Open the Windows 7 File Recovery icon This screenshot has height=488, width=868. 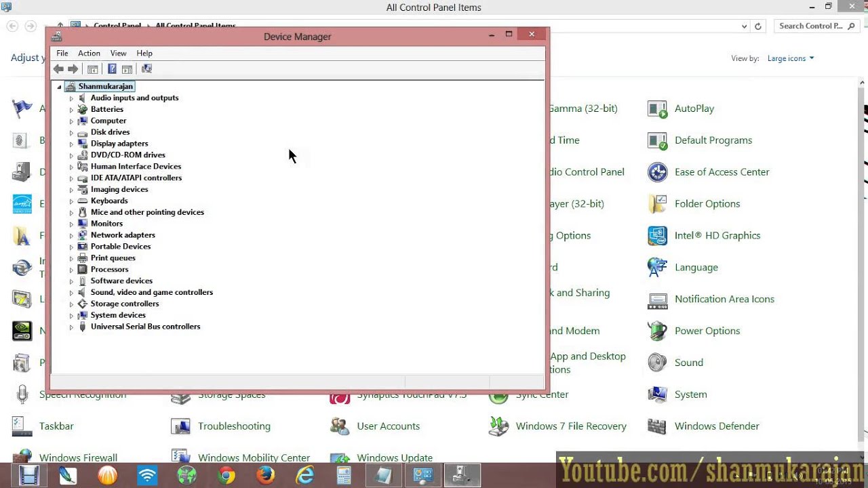(x=498, y=426)
